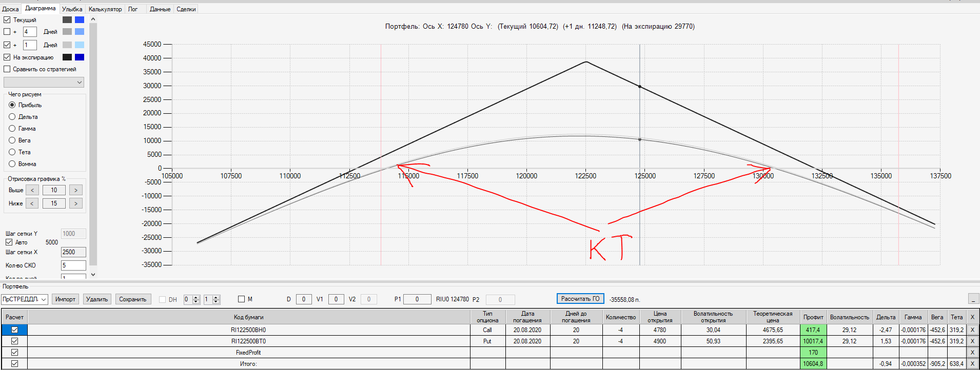Click the Код бумаги column header
The image size is (980, 370).
[248, 317]
